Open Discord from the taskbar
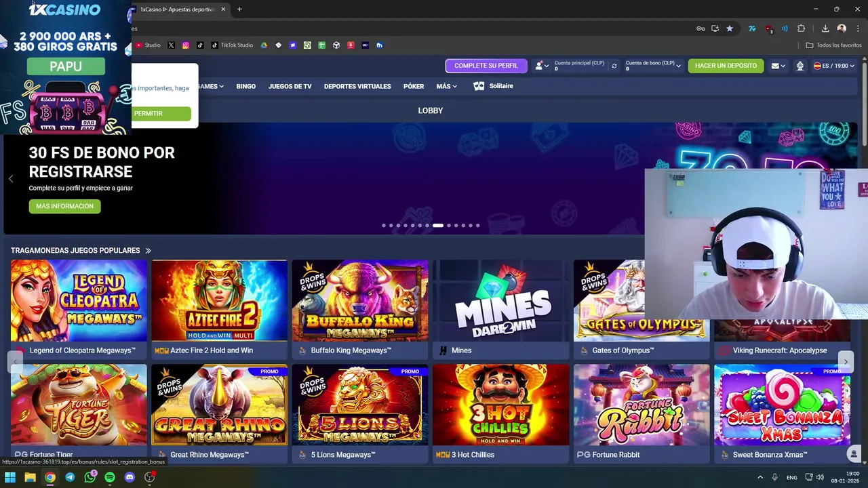Screen dimensions: 868x488 (130, 477)
